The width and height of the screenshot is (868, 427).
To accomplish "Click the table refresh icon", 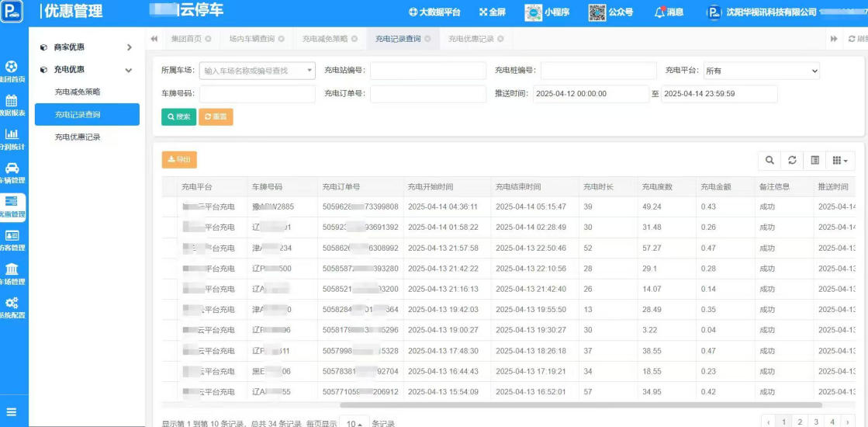I will 792,160.
